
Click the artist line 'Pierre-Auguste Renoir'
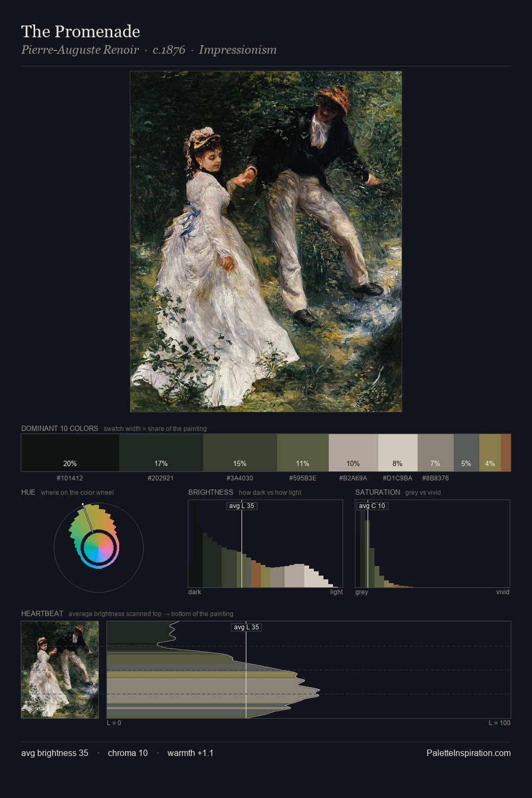80,50
